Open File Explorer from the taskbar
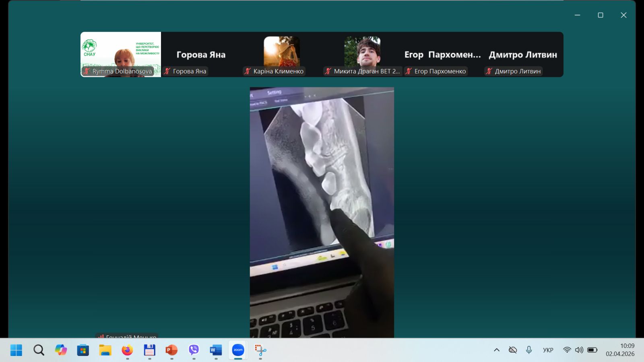 click(105, 350)
